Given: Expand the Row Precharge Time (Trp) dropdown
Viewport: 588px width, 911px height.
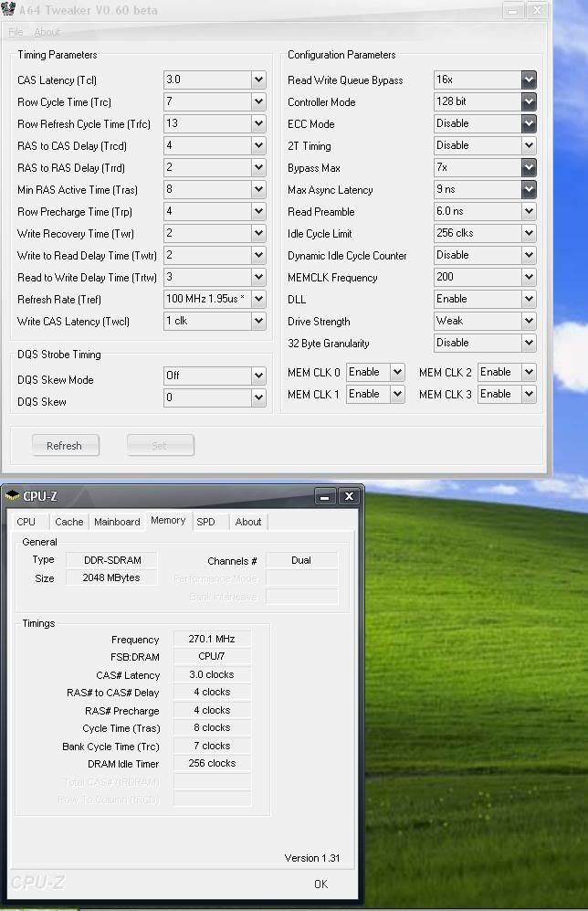Looking at the screenshot, I should (258, 211).
